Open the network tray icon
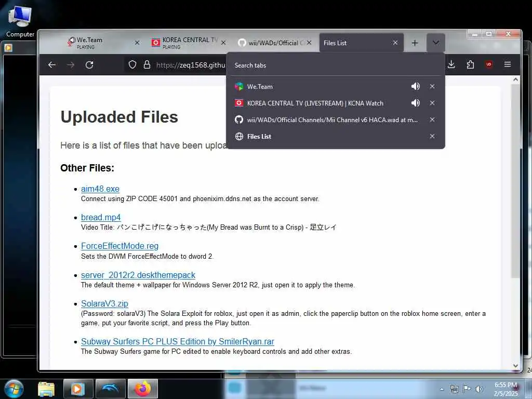The height and width of the screenshot is (399, 532). [x=454, y=389]
